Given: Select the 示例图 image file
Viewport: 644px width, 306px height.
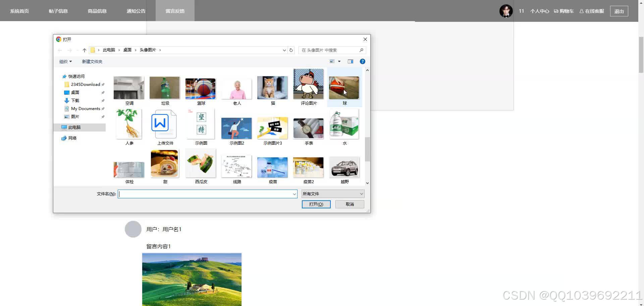Looking at the screenshot, I should [201, 124].
